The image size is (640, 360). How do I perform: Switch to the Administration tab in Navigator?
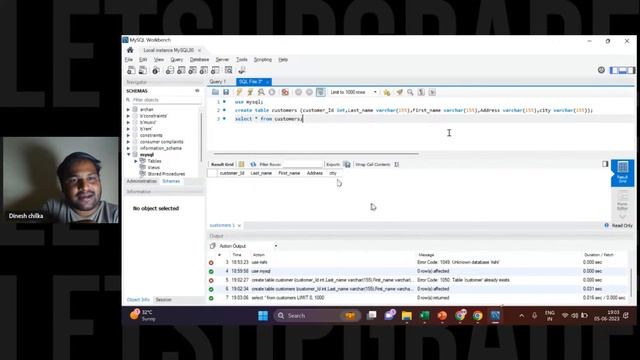(x=141, y=181)
